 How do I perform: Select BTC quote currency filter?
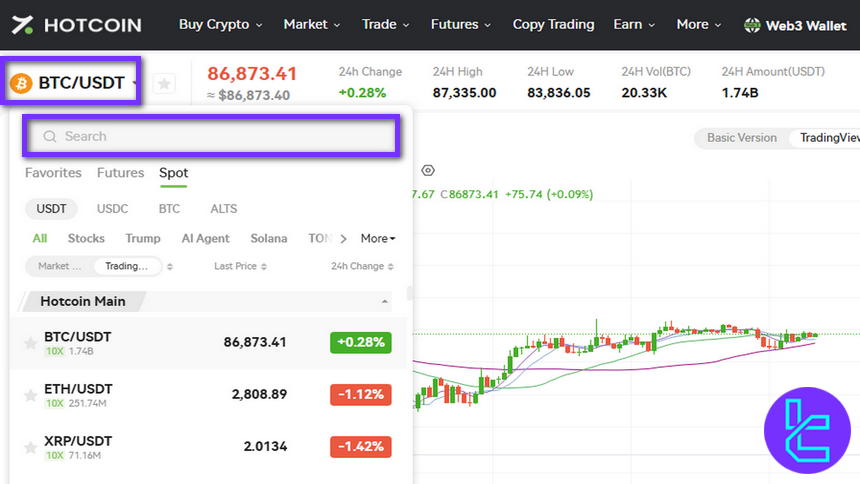[x=169, y=209]
